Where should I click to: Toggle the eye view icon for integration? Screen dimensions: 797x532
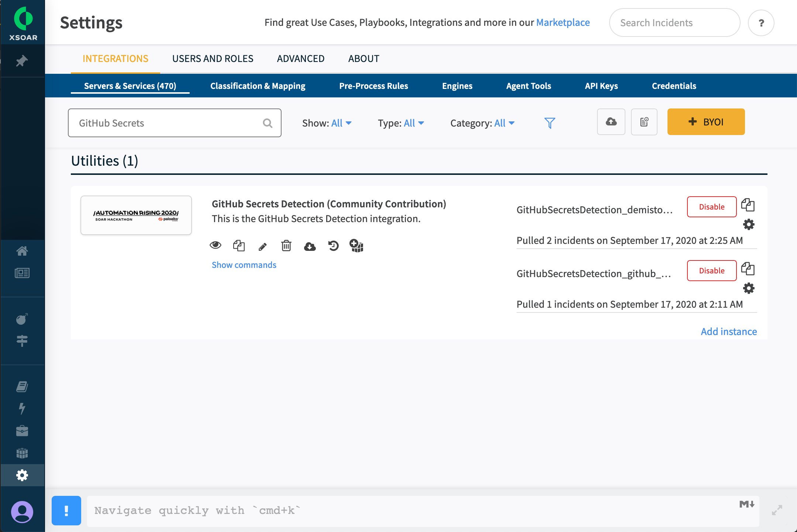pos(215,245)
